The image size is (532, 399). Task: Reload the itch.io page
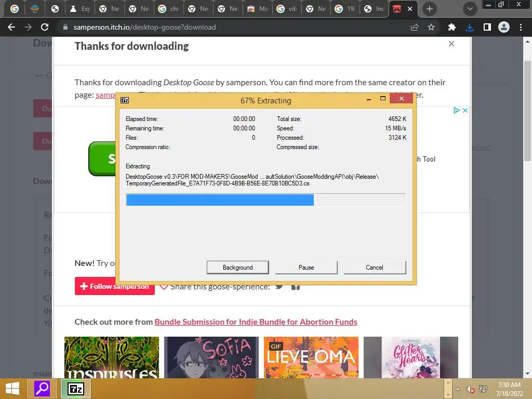click(45, 27)
